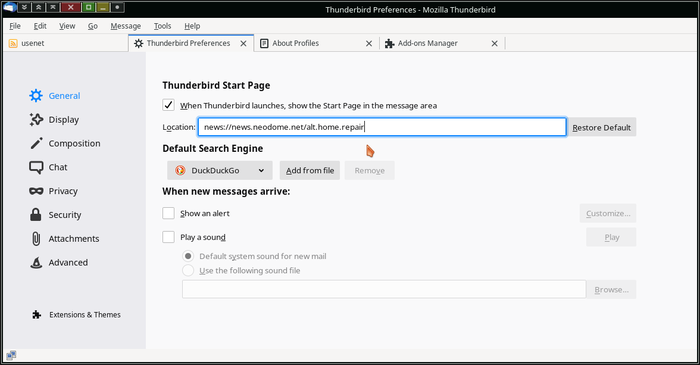This screenshot has height=365, width=700.
Task: Click the Composition pencil icon
Action: pos(36,143)
